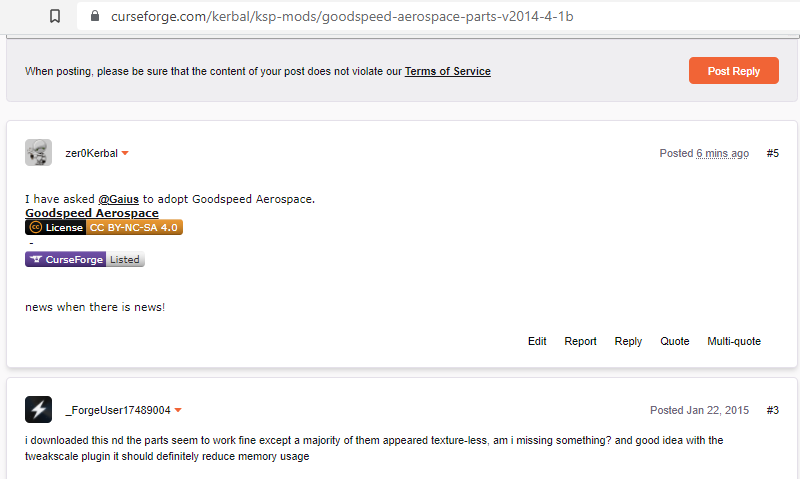Click the curseforge.com URL address field
This screenshot has height=479, width=800.
439,16
